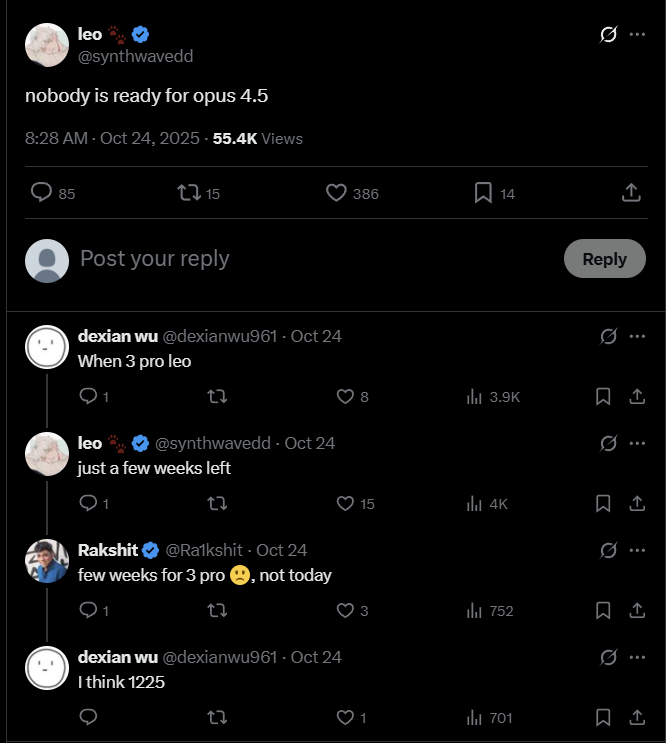Focus the Post your reply field
The width and height of the screenshot is (666, 743).
[x=300, y=259]
